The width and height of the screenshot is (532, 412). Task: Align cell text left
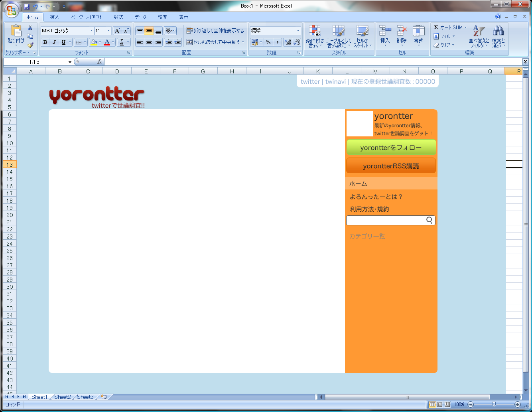(140, 42)
